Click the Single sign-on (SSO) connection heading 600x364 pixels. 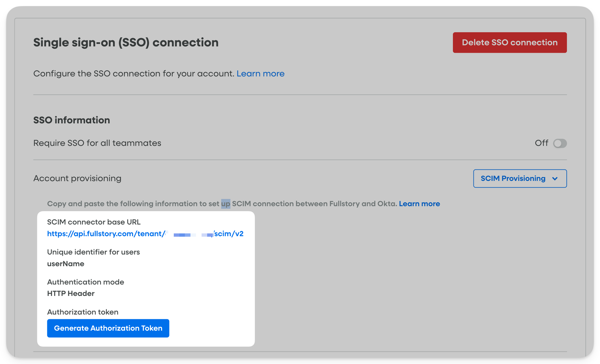click(x=126, y=42)
